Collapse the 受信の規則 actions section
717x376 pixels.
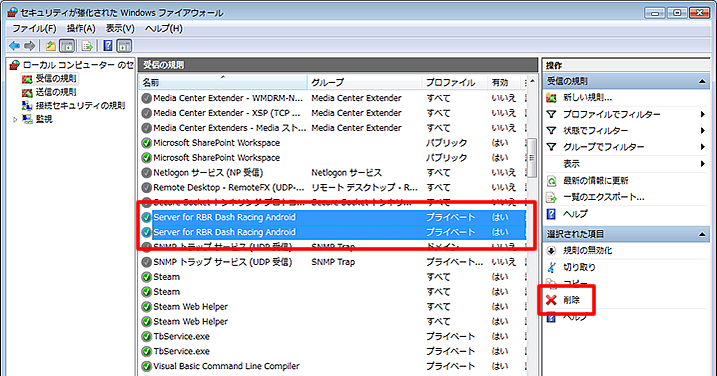coord(701,82)
